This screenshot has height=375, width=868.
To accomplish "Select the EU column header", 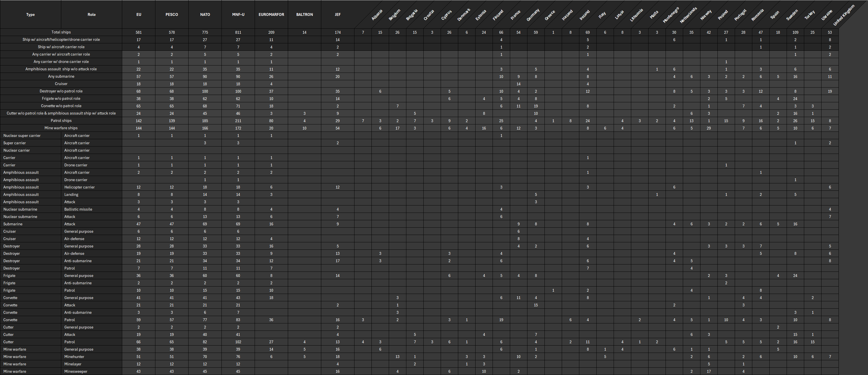I will pos(138,14).
